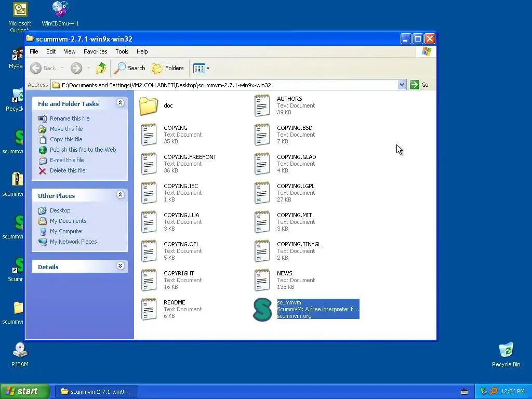The height and width of the screenshot is (399, 532).
Task: Go to Desktop in Other Places
Action: coord(60,211)
